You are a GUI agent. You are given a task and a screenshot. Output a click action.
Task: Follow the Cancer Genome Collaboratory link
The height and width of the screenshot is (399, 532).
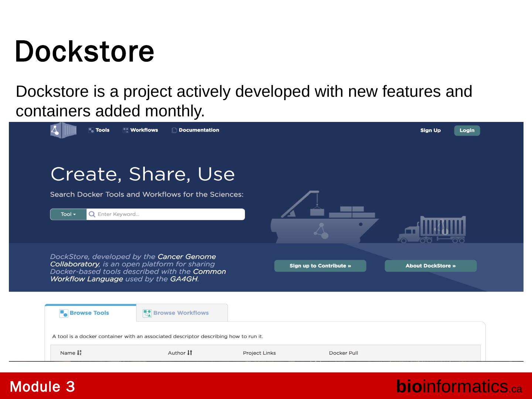point(186,257)
